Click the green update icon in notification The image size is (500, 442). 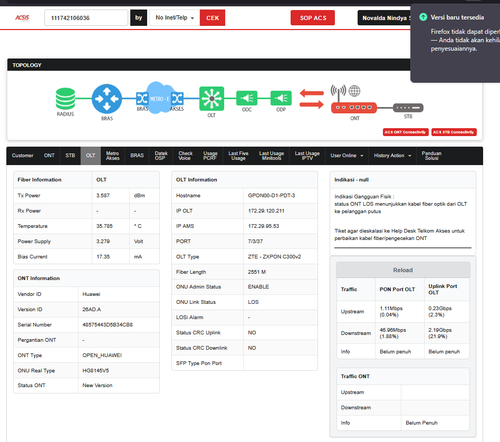(423, 17)
